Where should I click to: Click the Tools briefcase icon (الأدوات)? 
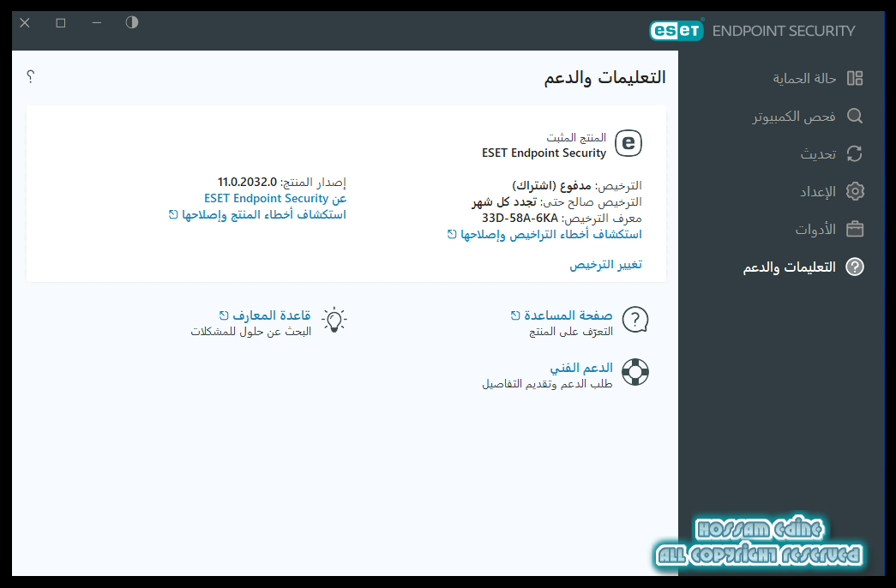click(855, 229)
